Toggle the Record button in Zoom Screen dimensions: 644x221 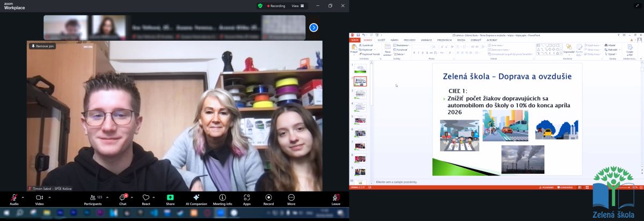(268, 197)
